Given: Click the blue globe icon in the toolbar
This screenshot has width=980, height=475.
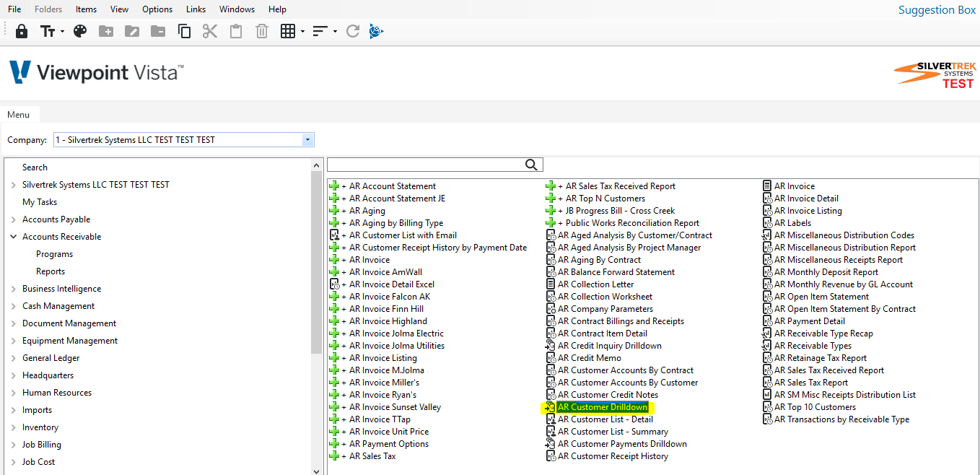Looking at the screenshot, I should click(376, 31).
